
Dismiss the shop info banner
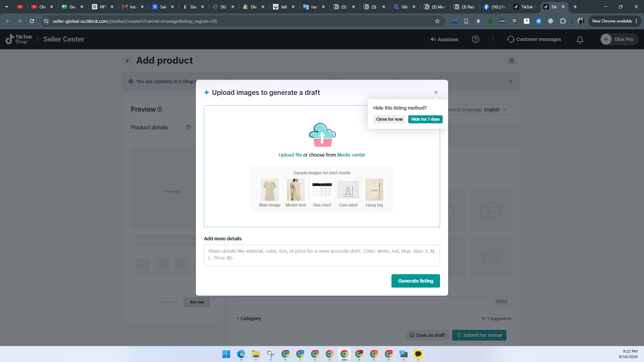tap(511, 81)
